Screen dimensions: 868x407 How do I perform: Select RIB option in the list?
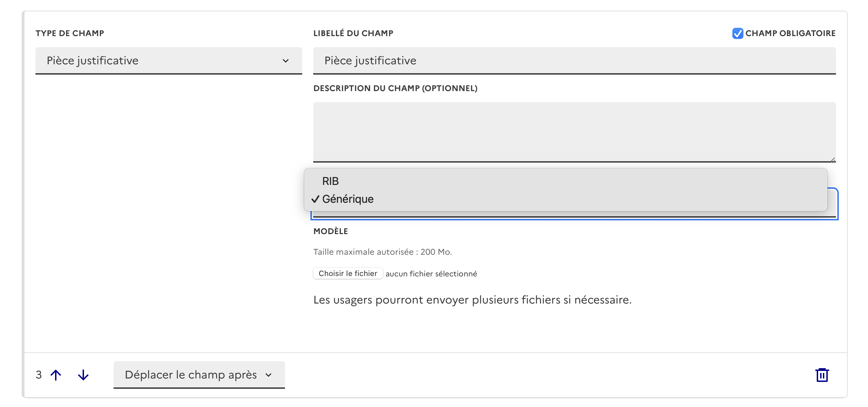click(x=330, y=181)
